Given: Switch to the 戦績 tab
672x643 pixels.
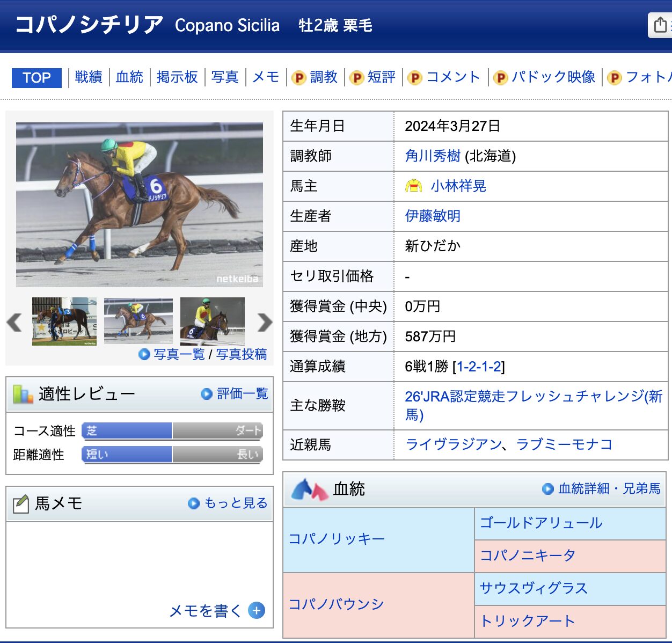Looking at the screenshot, I should pos(89,77).
